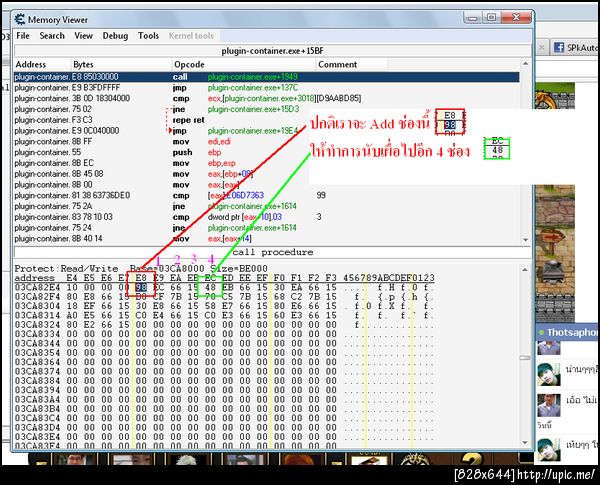The height and width of the screenshot is (485, 600).
Task: Click the Facebook icon on the browser tab
Action: click(x=559, y=47)
